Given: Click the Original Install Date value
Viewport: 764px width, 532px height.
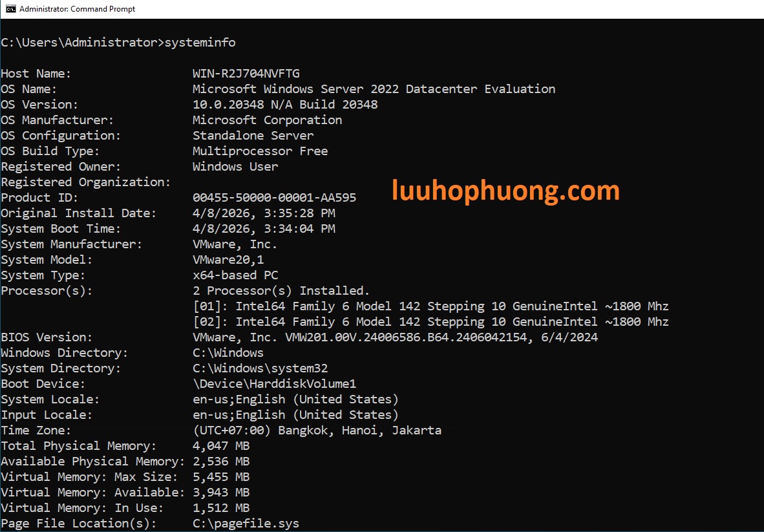Looking at the screenshot, I should (x=264, y=213).
